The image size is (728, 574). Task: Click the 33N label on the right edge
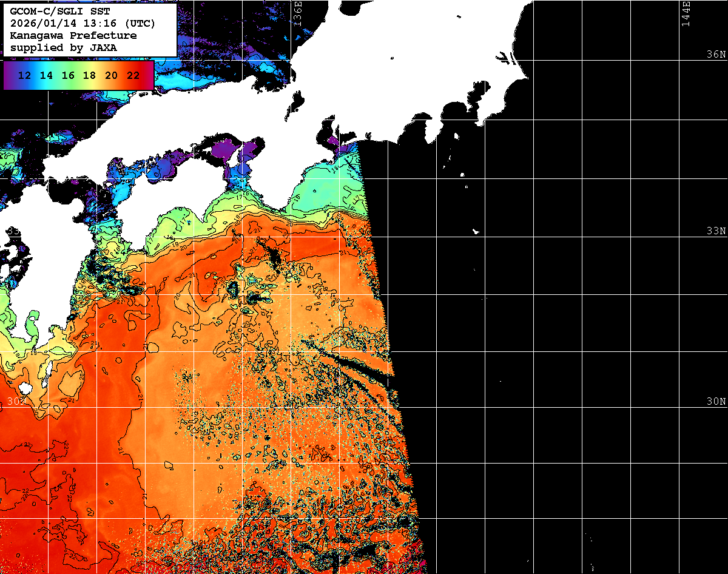(x=716, y=231)
